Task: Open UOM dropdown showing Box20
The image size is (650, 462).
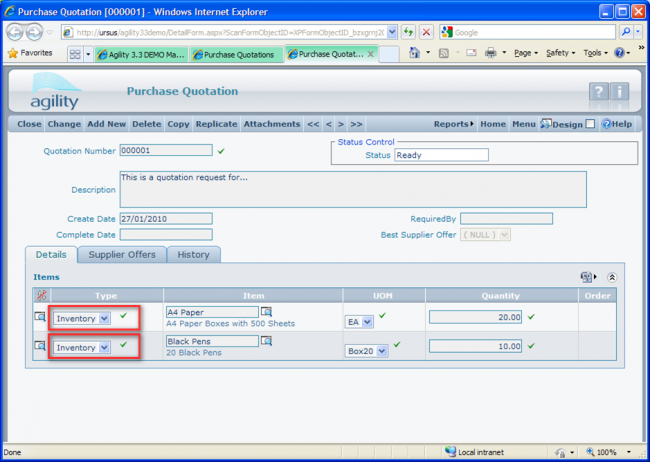Action: tap(382, 351)
